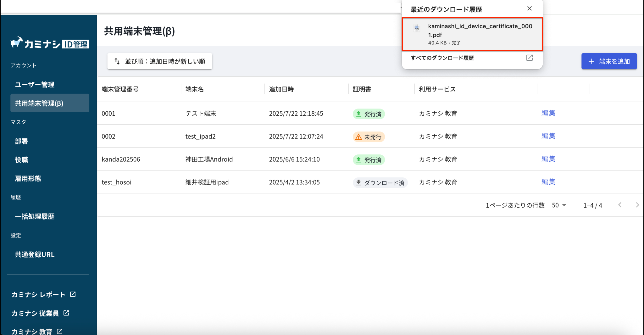Close the recent downloads popup

[x=530, y=8]
